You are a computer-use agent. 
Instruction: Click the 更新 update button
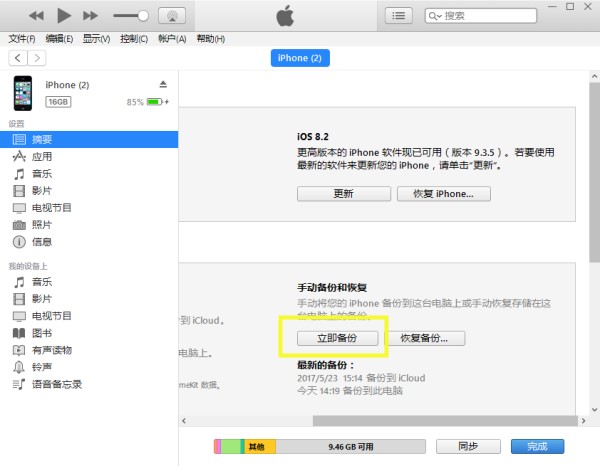coord(344,194)
